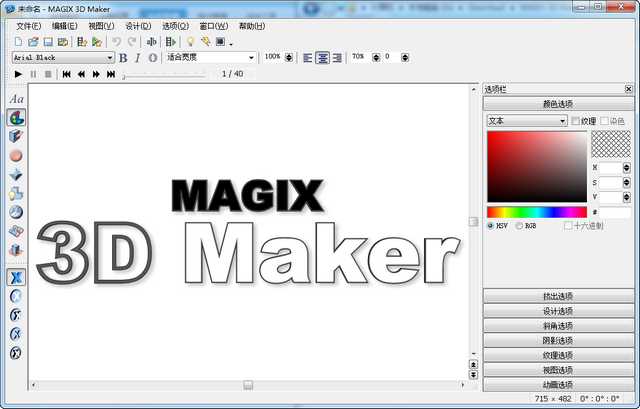This screenshot has width=640, height=409.
Task: Open the 帮助(H) menu
Action: [252, 26]
